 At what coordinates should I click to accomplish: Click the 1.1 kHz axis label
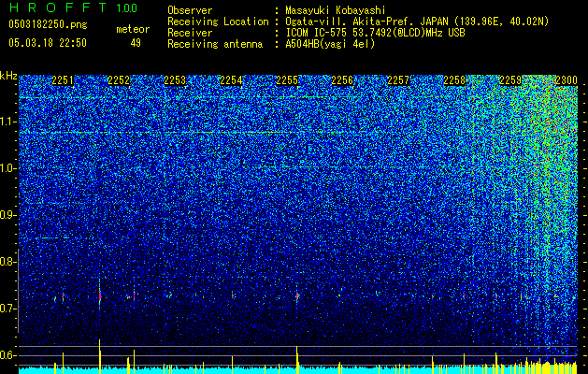(x=7, y=122)
